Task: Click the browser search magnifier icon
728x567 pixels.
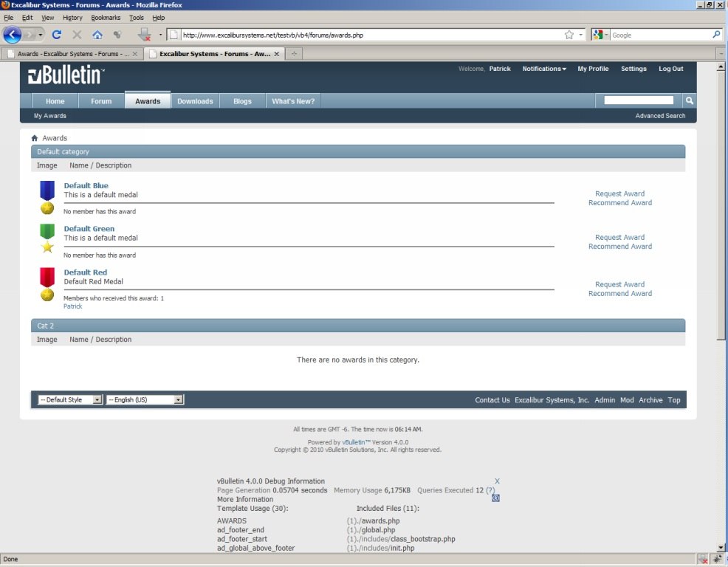Action: pyautogui.click(x=716, y=35)
